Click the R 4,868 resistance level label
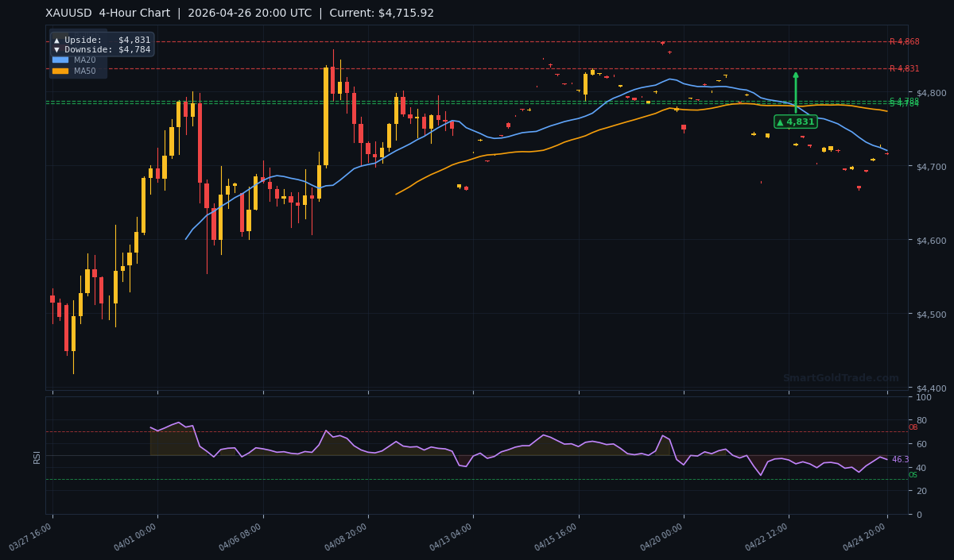Image resolution: width=954 pixels, height=560 pixels. [905, 41]
